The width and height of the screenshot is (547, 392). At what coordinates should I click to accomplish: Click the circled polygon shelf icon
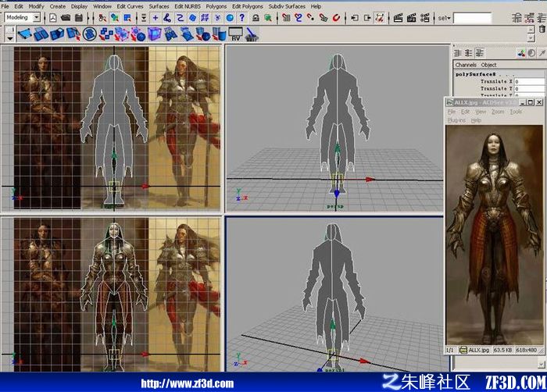(x=90, y=34)
